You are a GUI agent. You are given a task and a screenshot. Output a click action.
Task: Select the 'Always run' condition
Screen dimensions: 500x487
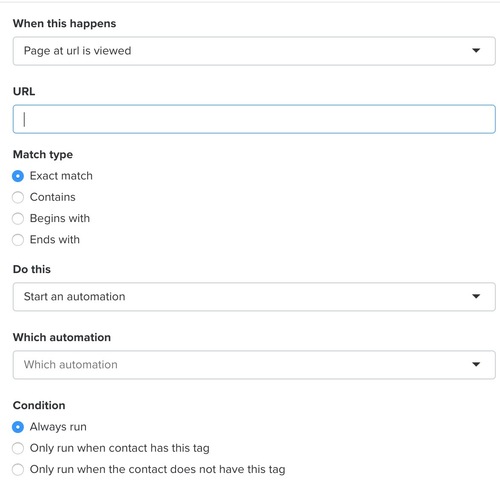click(x=18, y=427)
